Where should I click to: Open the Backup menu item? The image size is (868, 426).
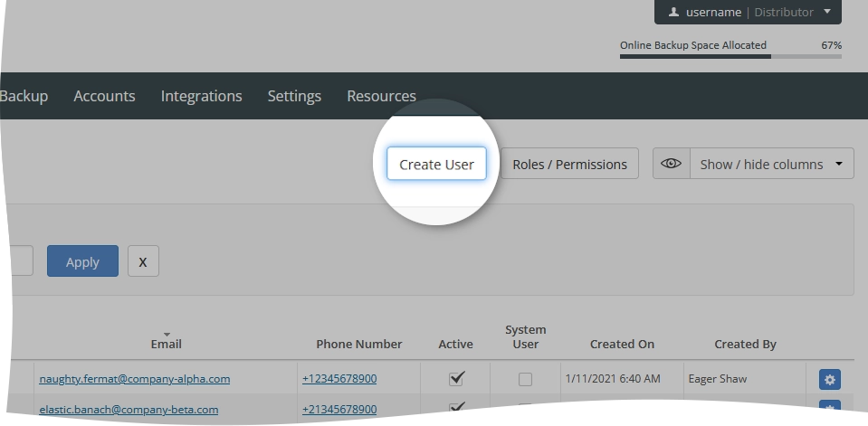24,96
